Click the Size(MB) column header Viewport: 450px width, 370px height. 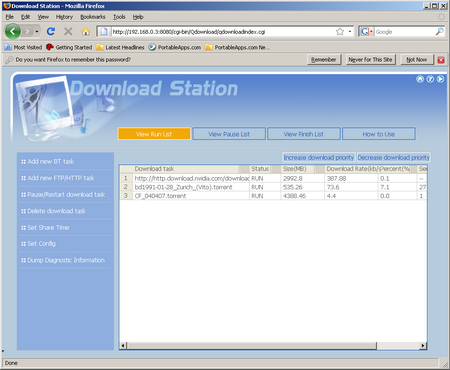click(x=303, y=169)
